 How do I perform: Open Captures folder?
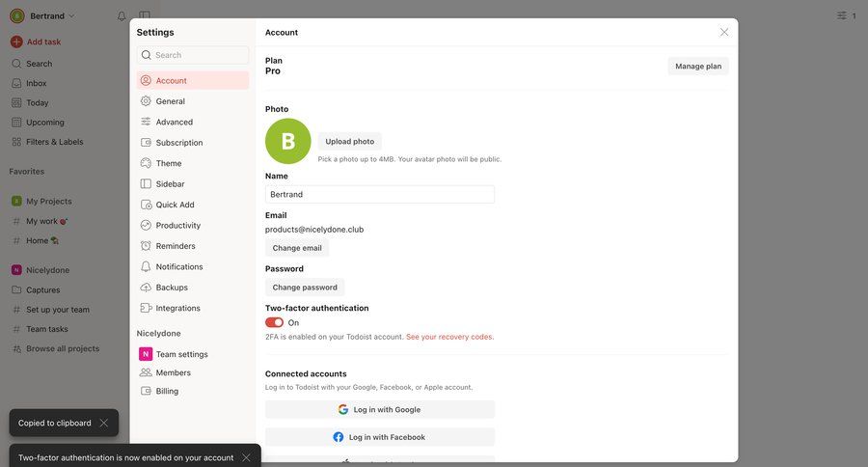pyautogui.click(x=42, y=289)
